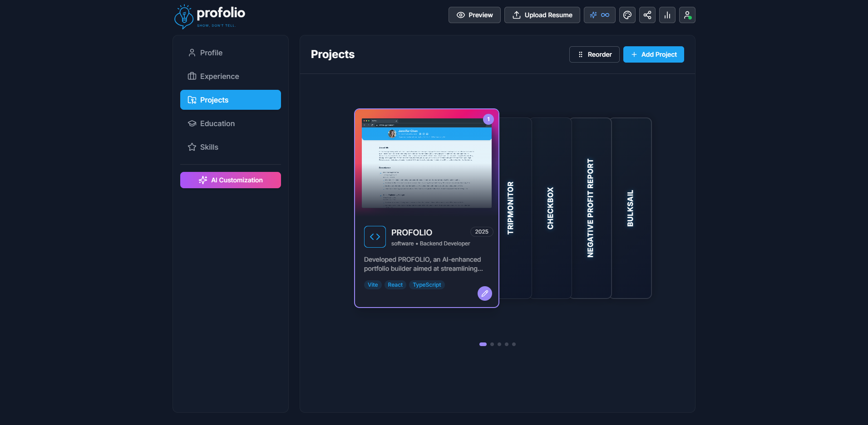Open the user account icon
This screenshot has height=425, width=868.
pos(687,15)
